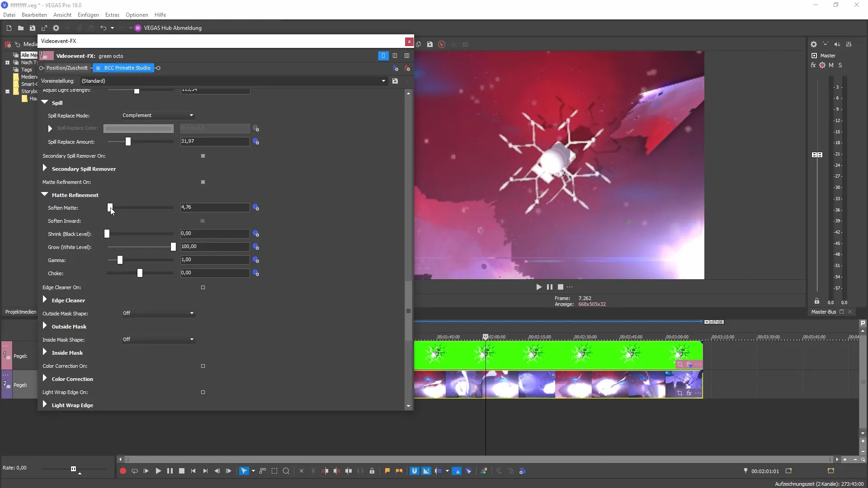Click Pause button under video preview
The height and width of the screenshot is (488, 868).
tap(550, 287)
